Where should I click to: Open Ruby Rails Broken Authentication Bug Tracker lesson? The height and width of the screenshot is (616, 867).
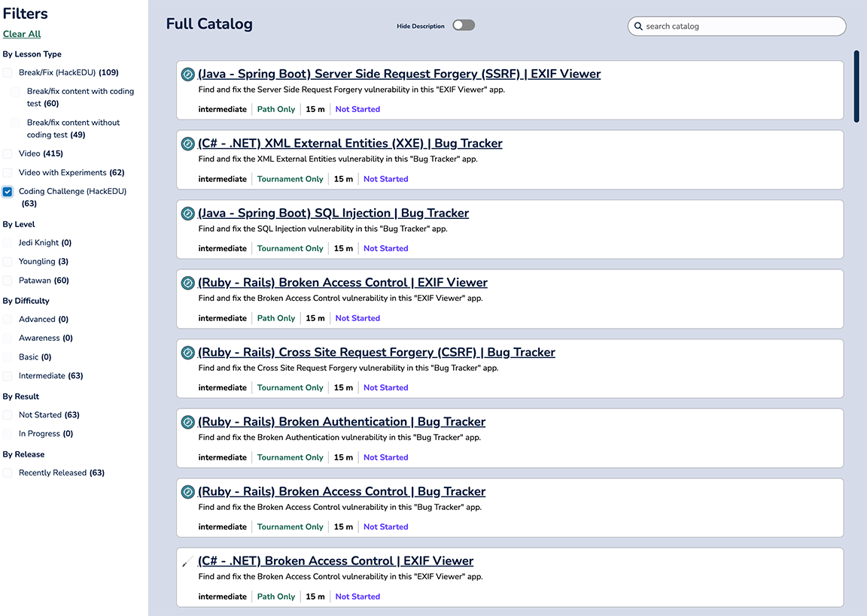click(341, 422)
